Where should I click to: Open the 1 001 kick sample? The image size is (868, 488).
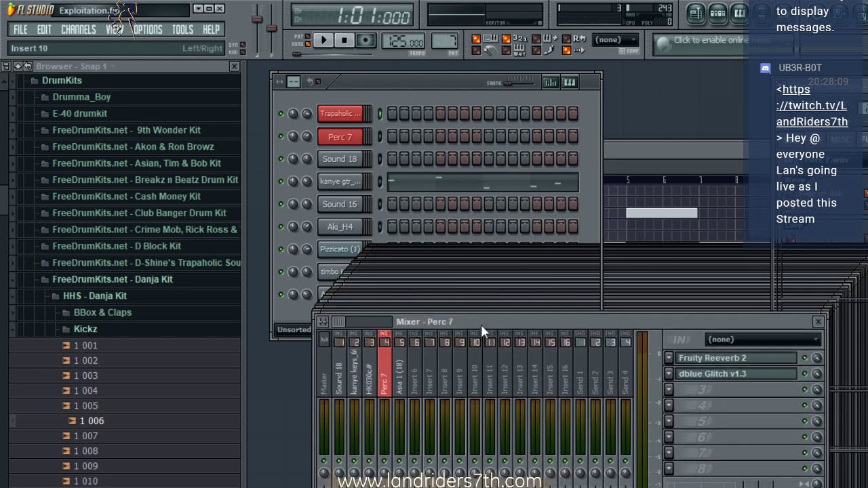[85, 346]
